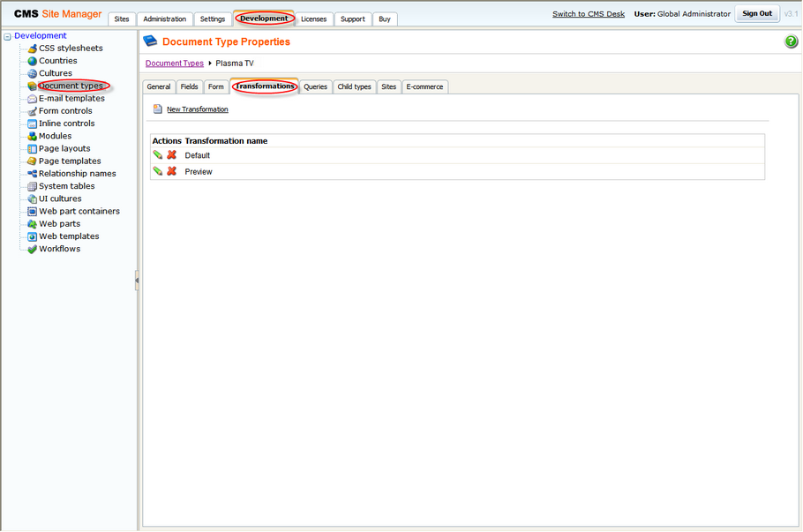This screenshot has height=532, width=803.
Task: Click Switch to CMS Desk link
Action: click(589, 14)
